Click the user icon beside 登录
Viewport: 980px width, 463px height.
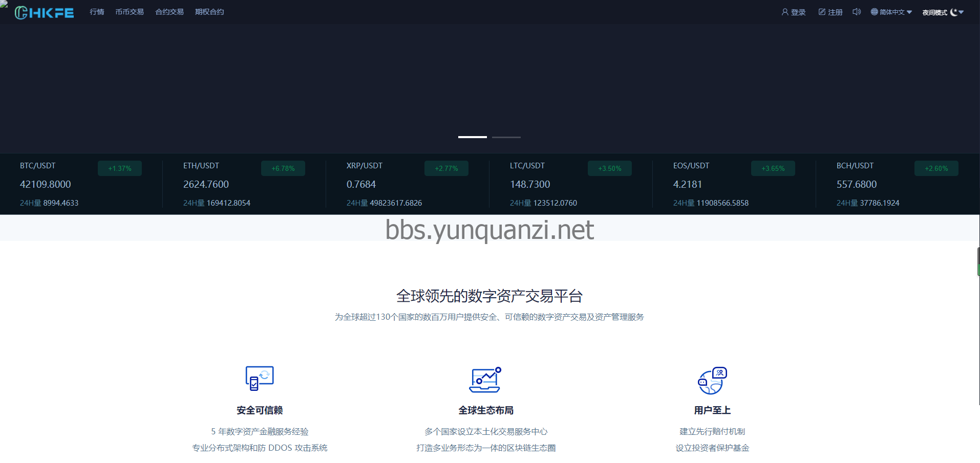(785, 12)
